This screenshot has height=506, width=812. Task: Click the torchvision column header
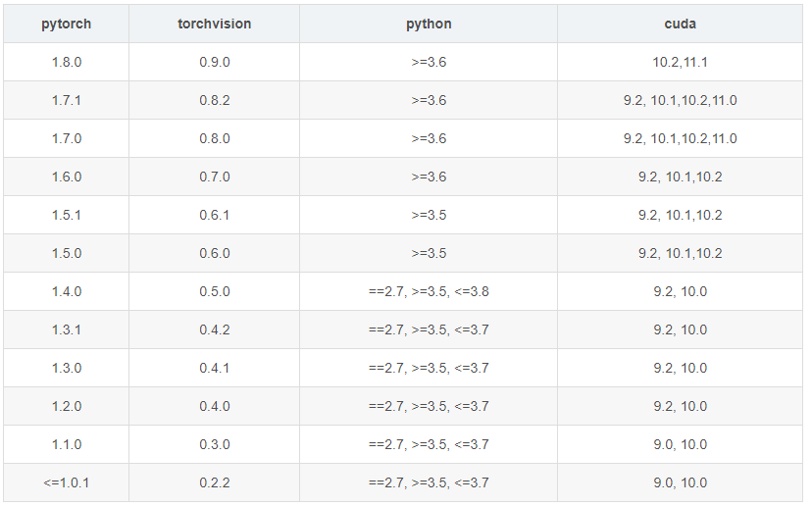click(214, 24)
